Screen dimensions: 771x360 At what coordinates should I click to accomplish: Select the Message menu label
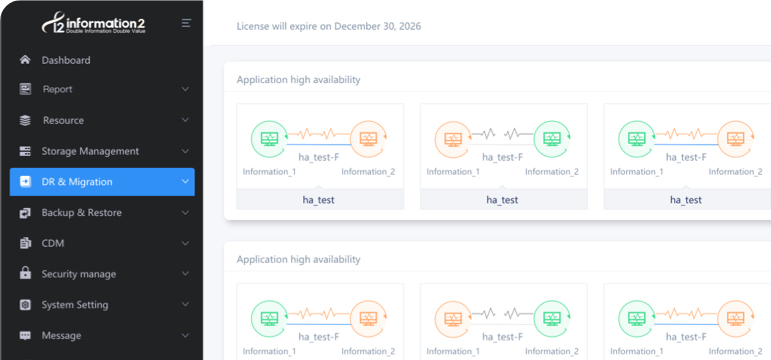(61, 335)
